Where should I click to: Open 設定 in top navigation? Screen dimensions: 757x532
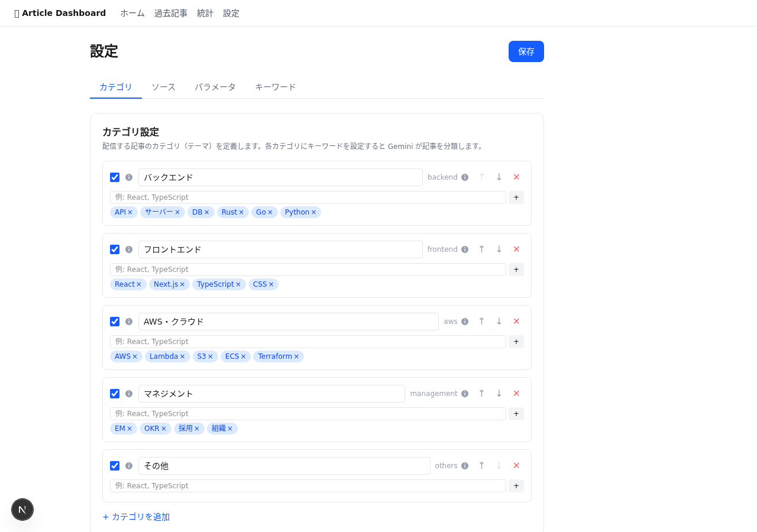(231, 13)
